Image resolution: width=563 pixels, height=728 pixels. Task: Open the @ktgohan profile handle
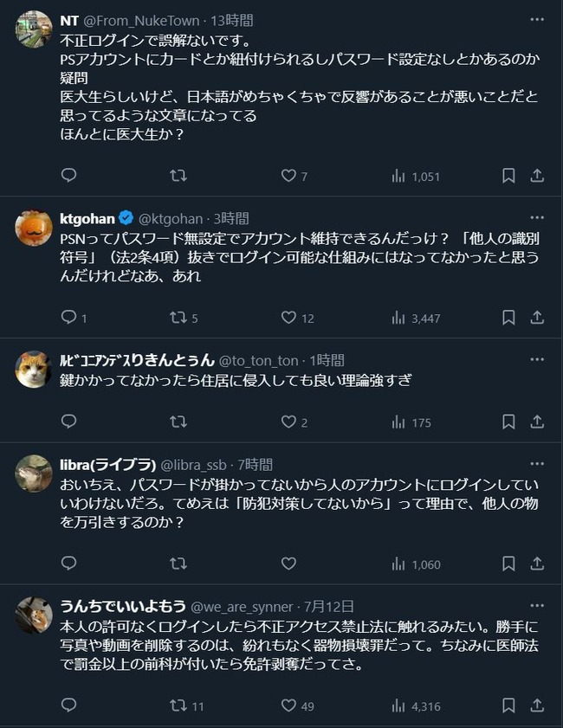(x=171, y=219)
